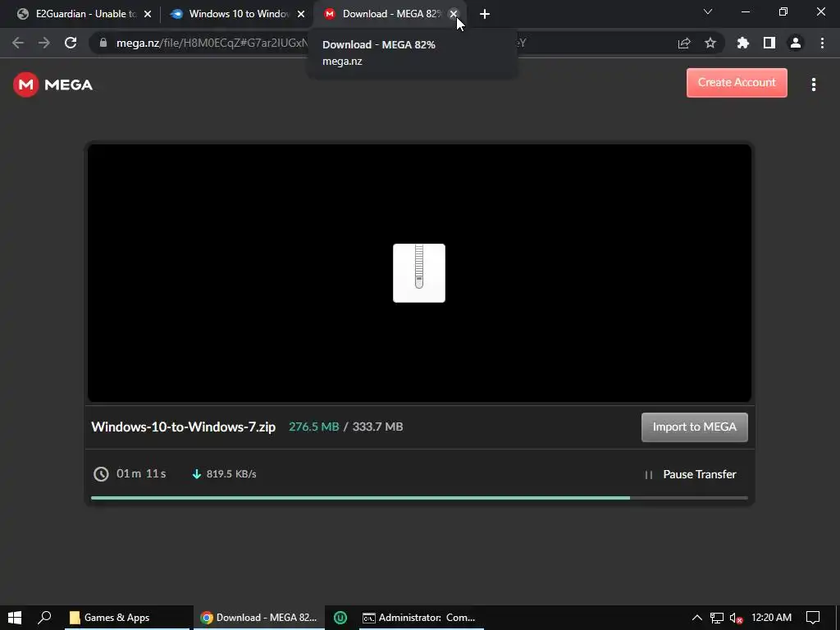
Task: Open Chrome three-dot menu
Action: click(822, 43)
